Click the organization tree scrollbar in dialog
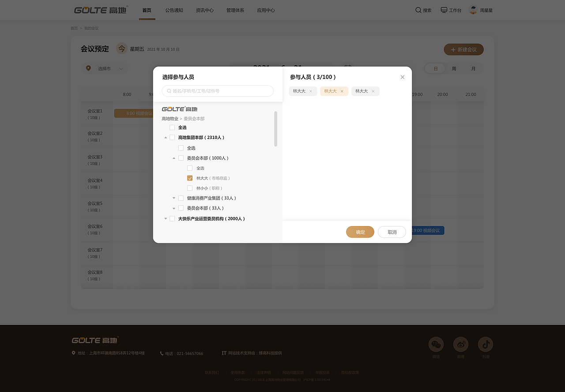Image resolution: width=565 pixels, height=392 pixels. click(x=276, y=128)
